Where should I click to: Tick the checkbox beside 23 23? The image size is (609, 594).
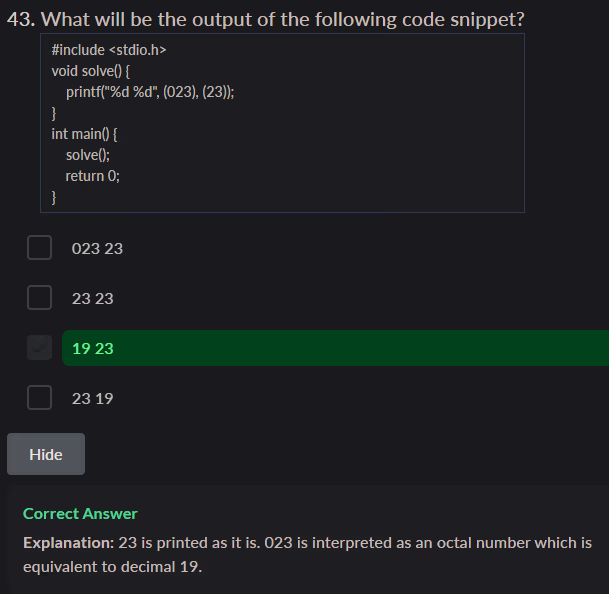tap(39, 298)
